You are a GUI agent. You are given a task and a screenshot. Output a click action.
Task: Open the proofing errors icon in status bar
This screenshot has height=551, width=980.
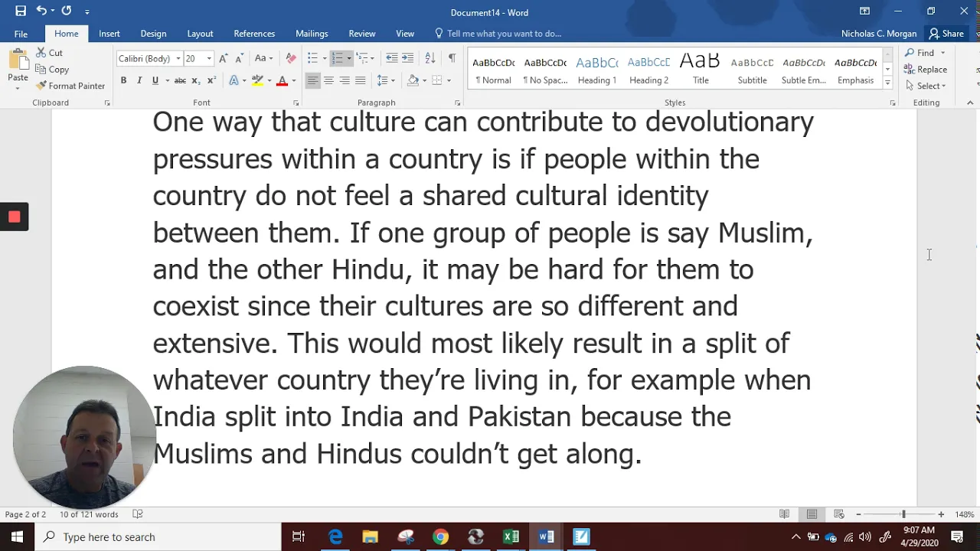tap(138, 514)
